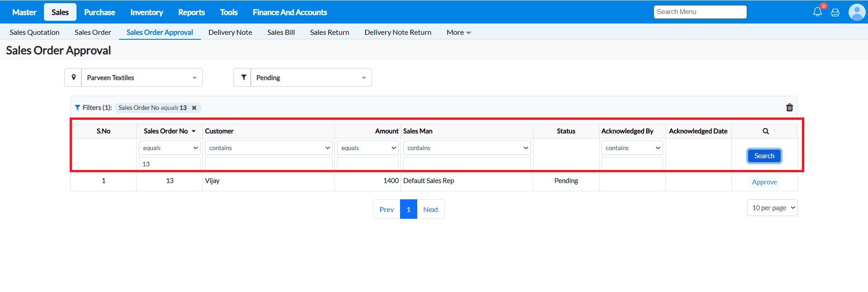Open the Parveen Textiles location dropdown
The image size is (868, 292).
click(x=142, y=78)
